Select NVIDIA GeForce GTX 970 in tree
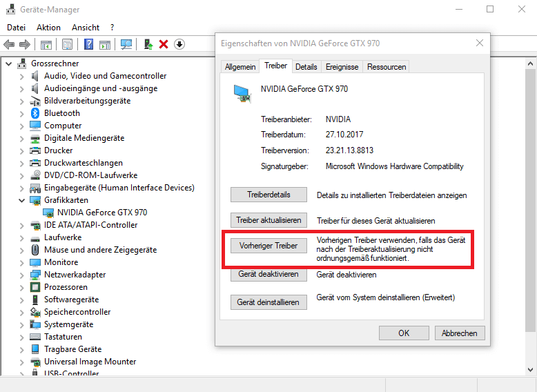The image size is (537, 392). (x=101, y=213)
